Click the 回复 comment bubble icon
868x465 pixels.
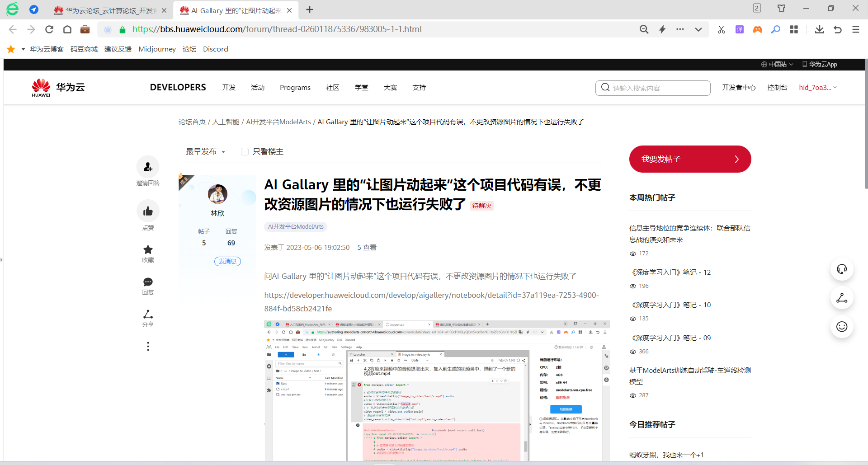(x=148, y=282)
